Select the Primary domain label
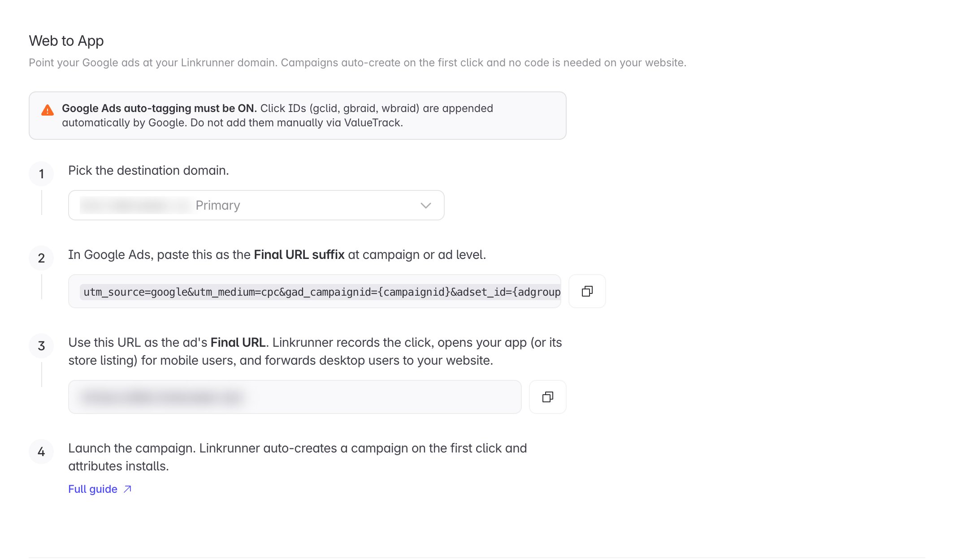 coord(218,205)
